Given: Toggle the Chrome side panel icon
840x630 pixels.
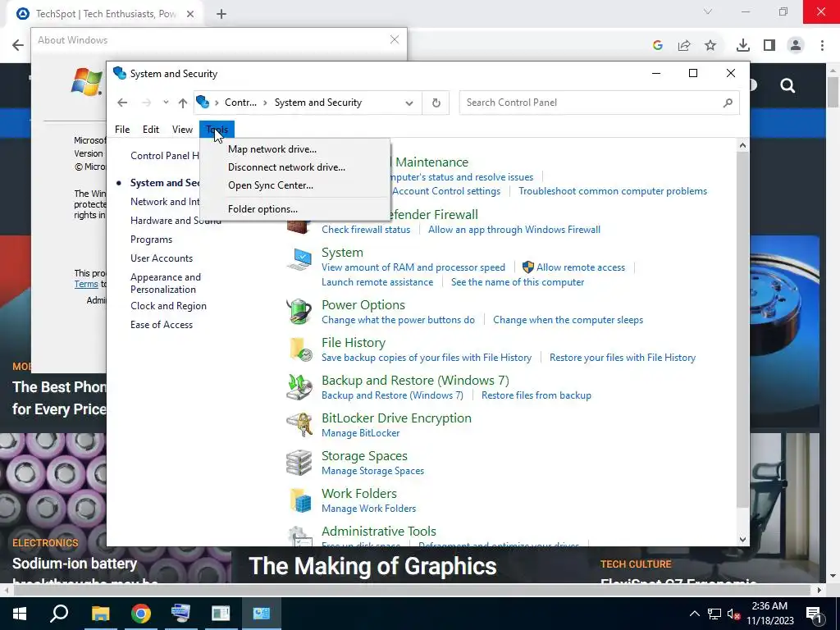Looking at the screenshot, I should pyautogui.click(x=769, y=45).
